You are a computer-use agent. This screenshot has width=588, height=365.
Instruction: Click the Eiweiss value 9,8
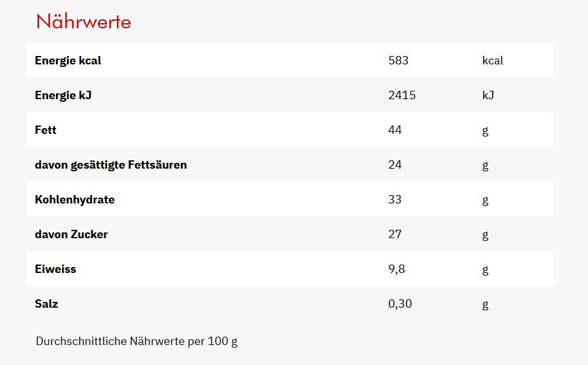click(397, 269)
